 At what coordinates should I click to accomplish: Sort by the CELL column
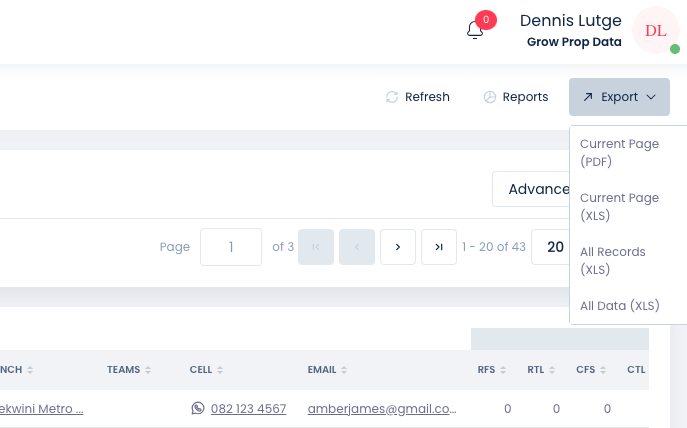(x=206, y=370)
